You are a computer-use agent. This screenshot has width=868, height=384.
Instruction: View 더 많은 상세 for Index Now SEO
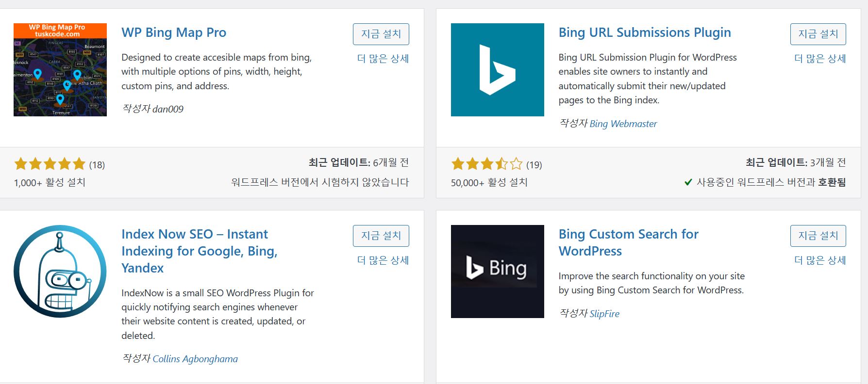(x=383, y=260)
